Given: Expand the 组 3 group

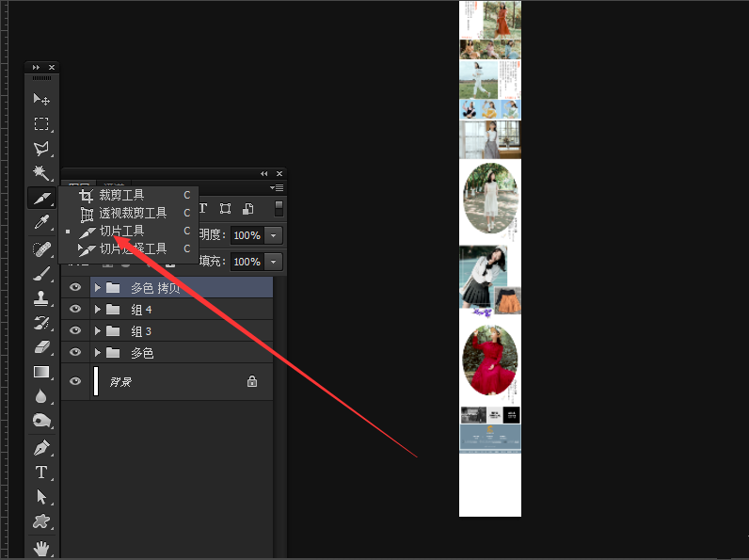Looking at the screenshot, I should point(98,331).
